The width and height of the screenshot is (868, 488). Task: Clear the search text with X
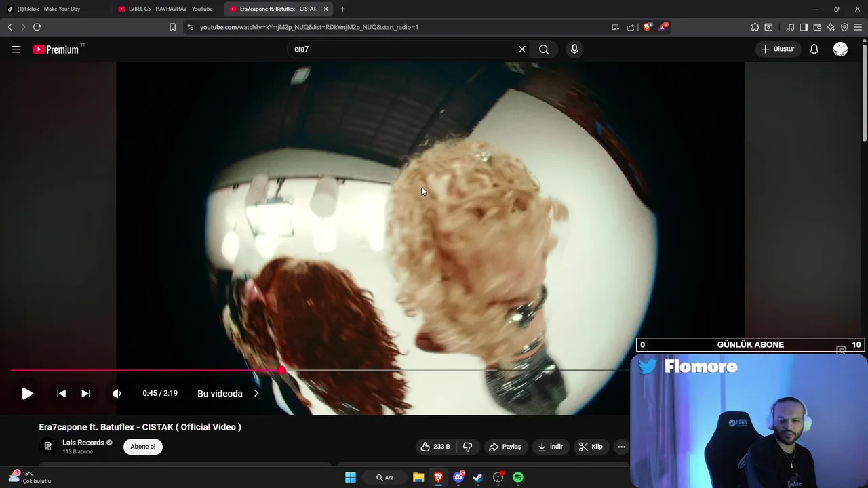pos(522,49)
